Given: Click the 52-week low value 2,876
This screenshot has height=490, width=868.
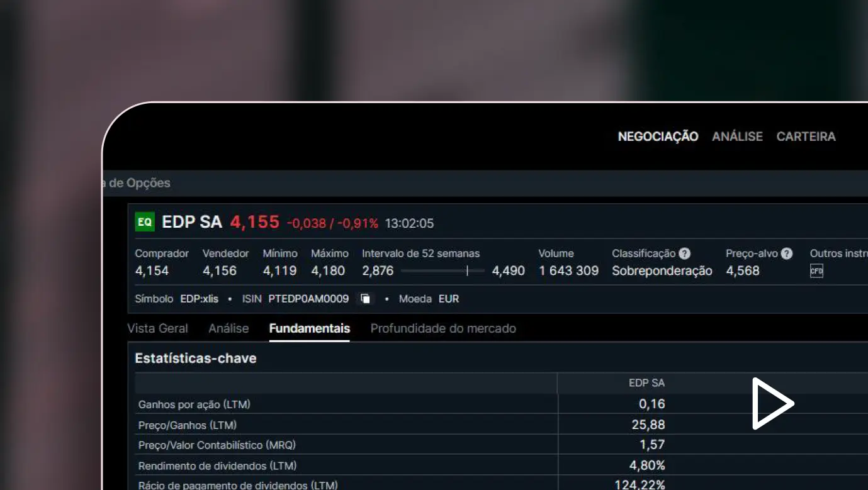Looking at the screenshot, I should [x=378, y=271].
